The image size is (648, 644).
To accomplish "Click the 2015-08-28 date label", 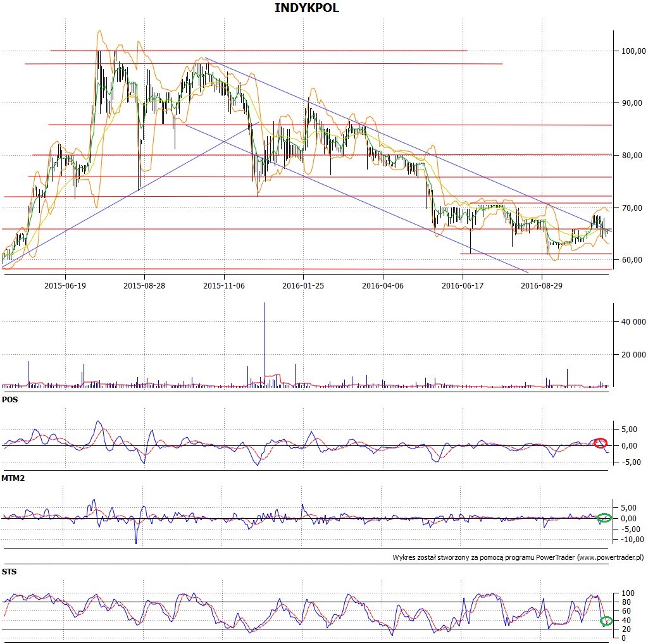I will (144, 285).
